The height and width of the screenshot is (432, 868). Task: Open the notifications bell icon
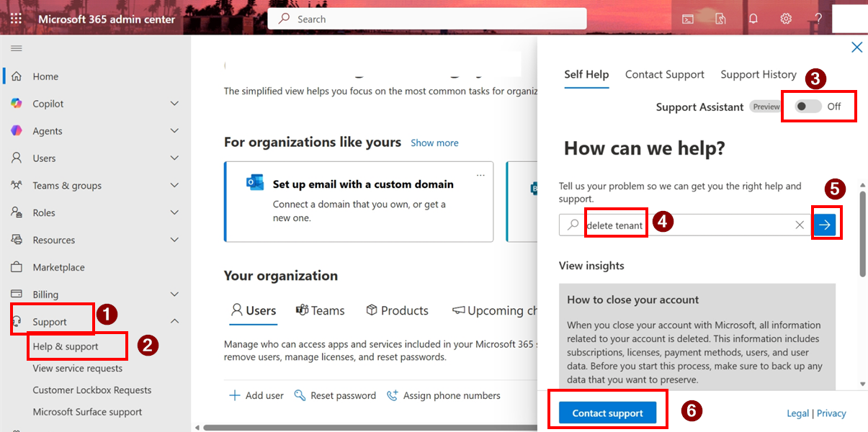(x=753, y=19)
